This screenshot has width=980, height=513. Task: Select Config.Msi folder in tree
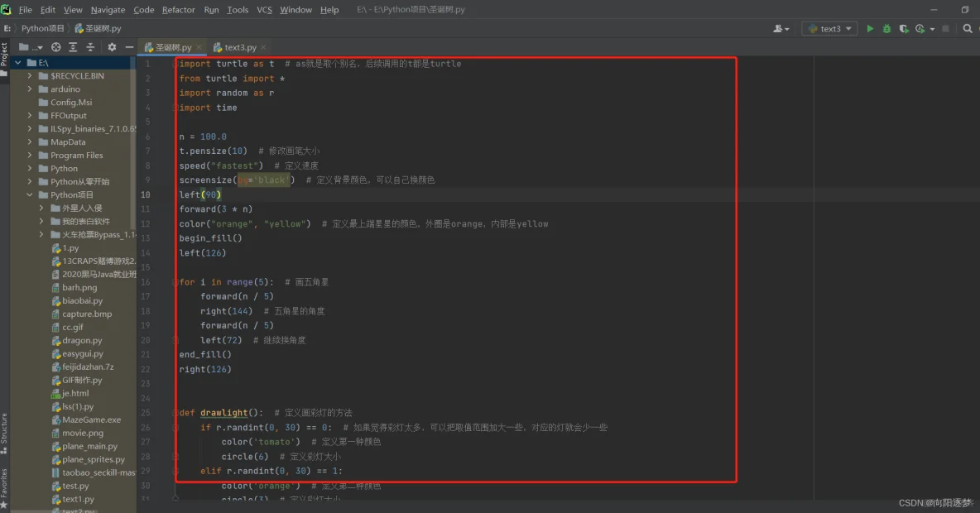[x=65, y=103]
